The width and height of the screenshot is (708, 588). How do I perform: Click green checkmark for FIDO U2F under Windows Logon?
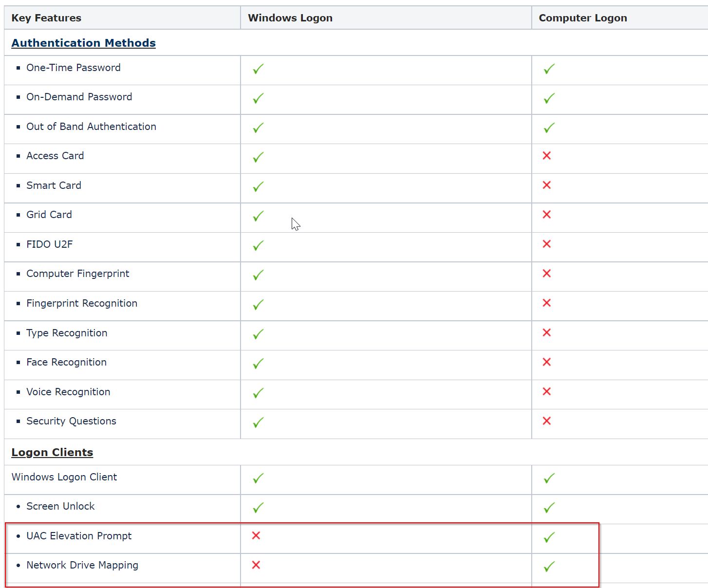[258, 246]
